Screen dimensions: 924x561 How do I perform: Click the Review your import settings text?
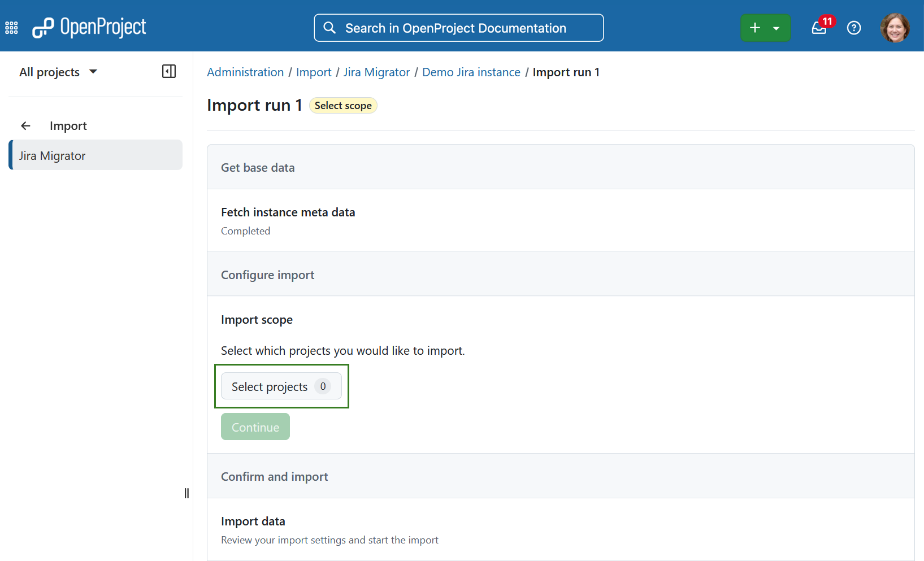tap(330, 540)
